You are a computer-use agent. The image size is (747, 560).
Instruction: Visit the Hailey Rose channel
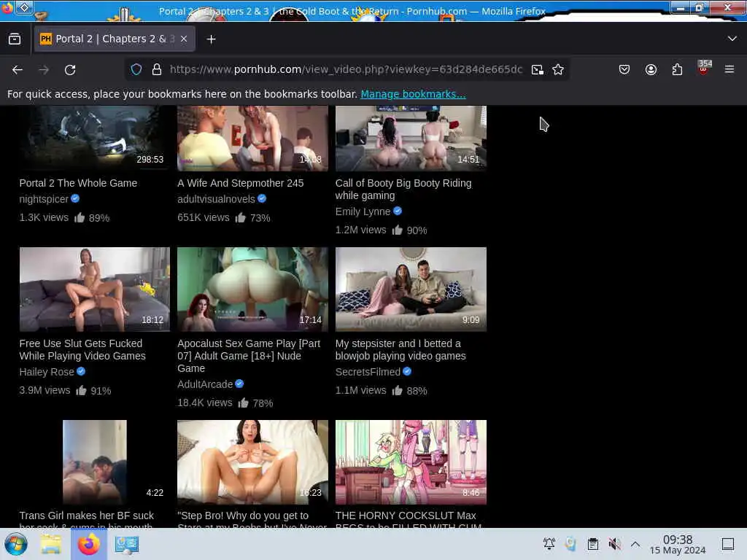(x=47, y=372)
